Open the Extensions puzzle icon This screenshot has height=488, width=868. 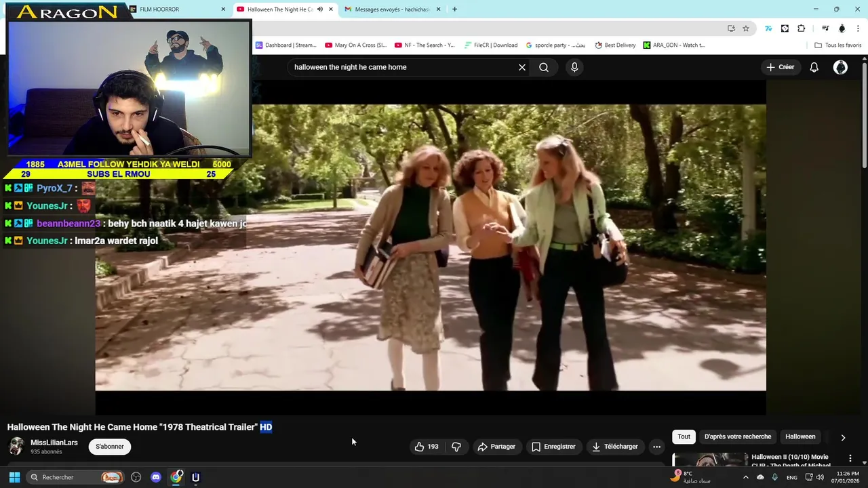coord(802,28)
